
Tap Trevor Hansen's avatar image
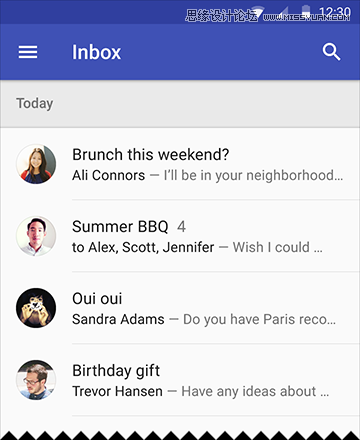click(36, 380)
